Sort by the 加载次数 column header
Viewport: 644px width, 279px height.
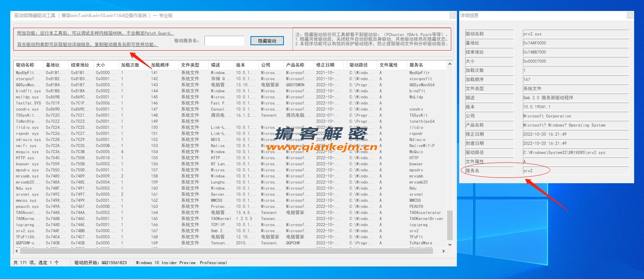click(x=134, y=65)
